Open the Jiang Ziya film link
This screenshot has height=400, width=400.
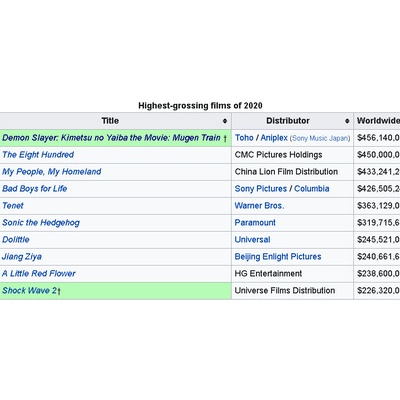pos(22,257)
